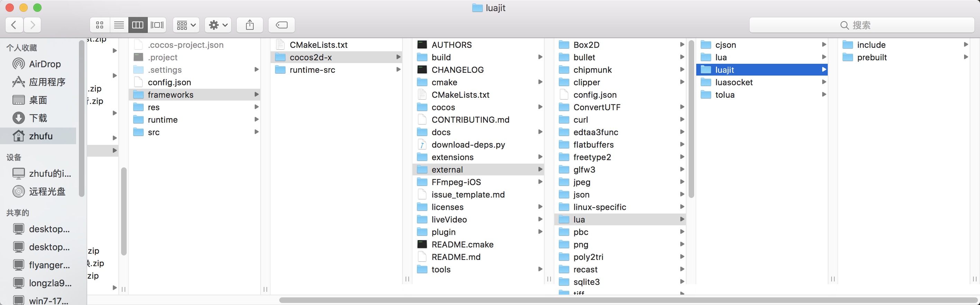Select the AUTHORS file icon
Screen dimensions: 980x305
tap(422, 45)
